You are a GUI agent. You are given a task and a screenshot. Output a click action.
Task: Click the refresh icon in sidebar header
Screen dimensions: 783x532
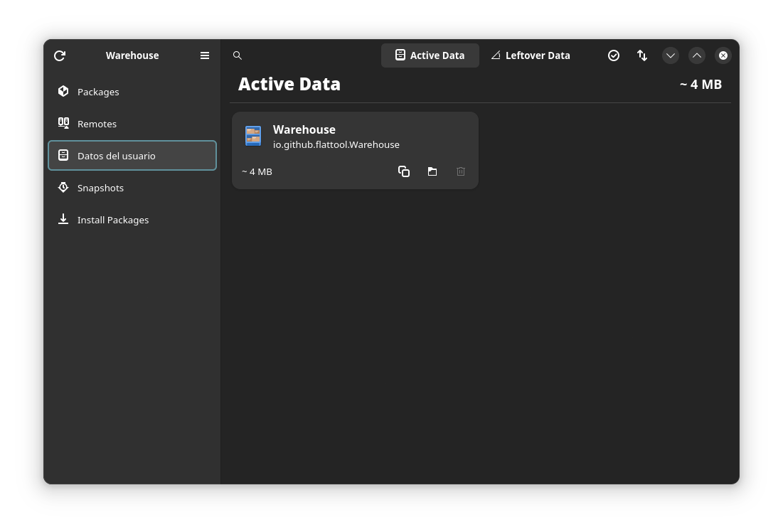[60, 55]
